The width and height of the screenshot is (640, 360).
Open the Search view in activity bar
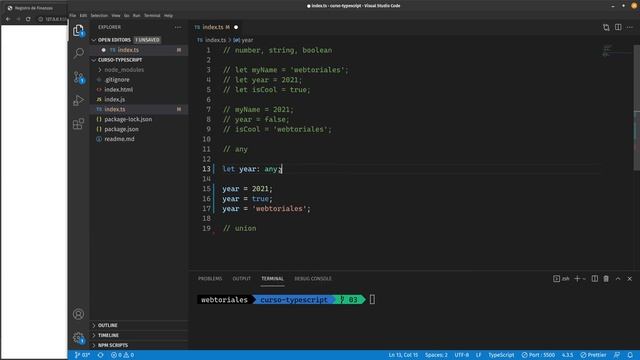click(78, 53)
